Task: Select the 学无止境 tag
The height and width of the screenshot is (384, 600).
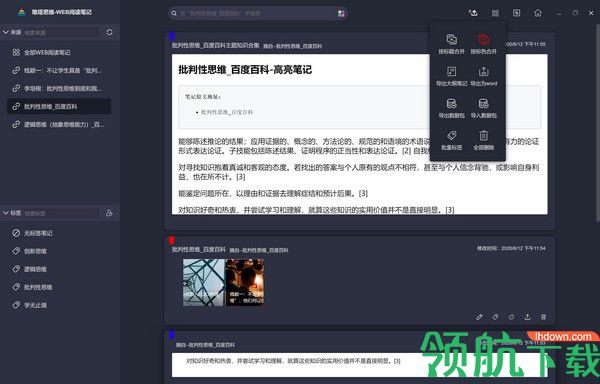Action: 59,305
